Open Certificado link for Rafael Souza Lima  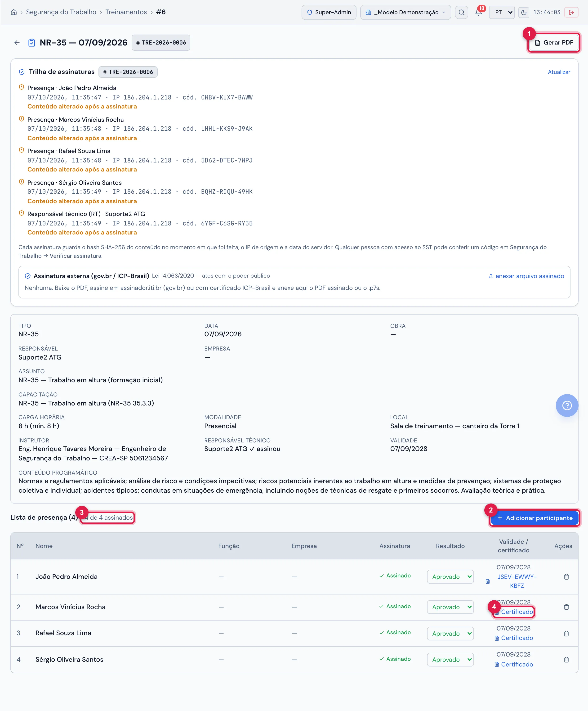tap(514, 638)
